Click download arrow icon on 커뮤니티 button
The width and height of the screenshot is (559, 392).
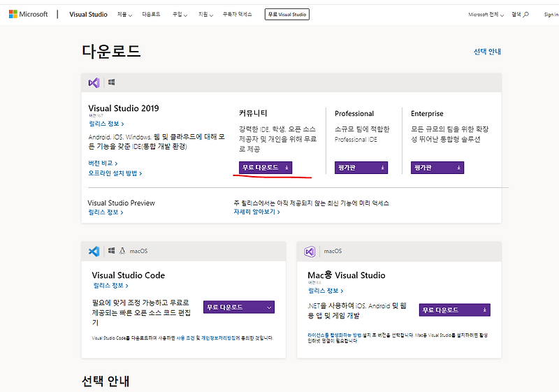pyautogui.click(x=286, y=168)
